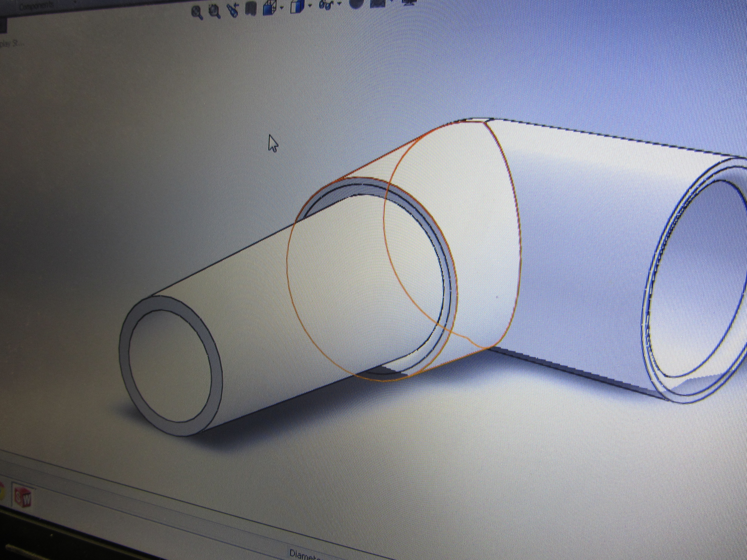Open the Display Style dropdown arrow
Image resolution: width=747 pixels, height=560 pixels.
tap(310, 5)
